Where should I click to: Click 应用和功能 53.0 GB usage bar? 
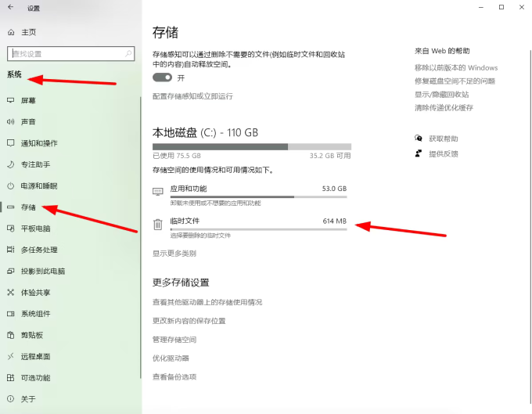258,196
